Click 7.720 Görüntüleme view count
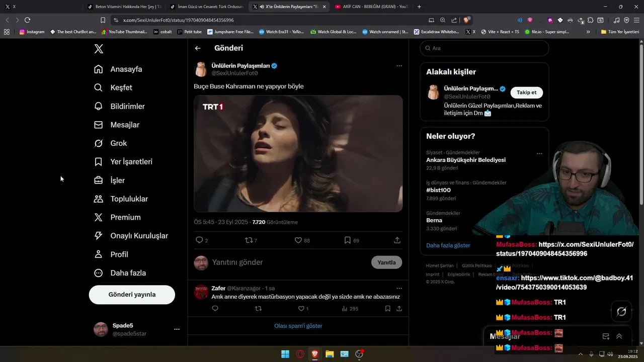The height and width of the screenshot is (362, 644). click(x=275, y=222)
